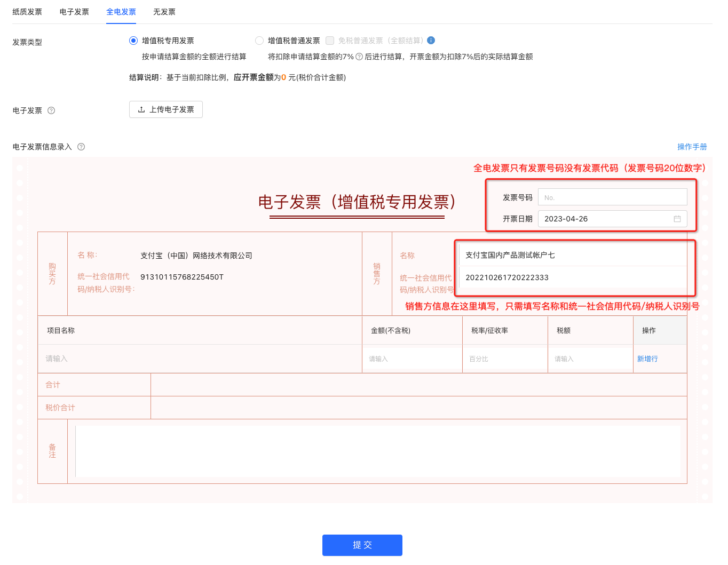Viewport: 728px width, 565px height.
Task: Click the help icon beside 电子发票信息录入
Action: [x=81, y=147]
